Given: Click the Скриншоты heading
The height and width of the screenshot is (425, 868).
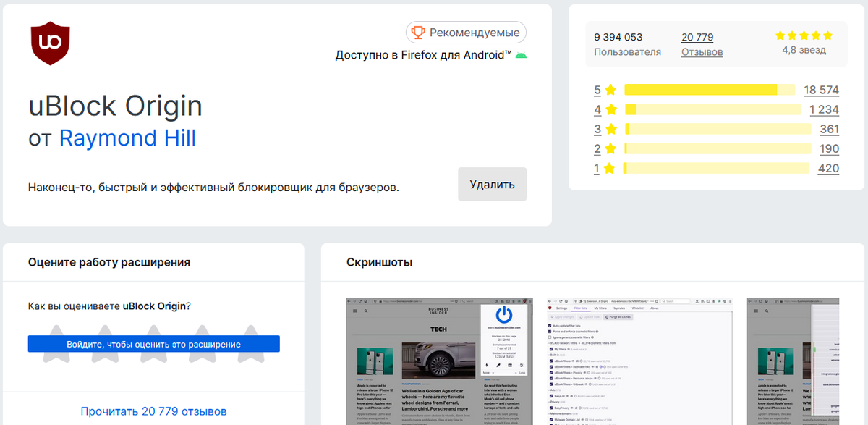Looking at the screenshot, I should point(380,262).
